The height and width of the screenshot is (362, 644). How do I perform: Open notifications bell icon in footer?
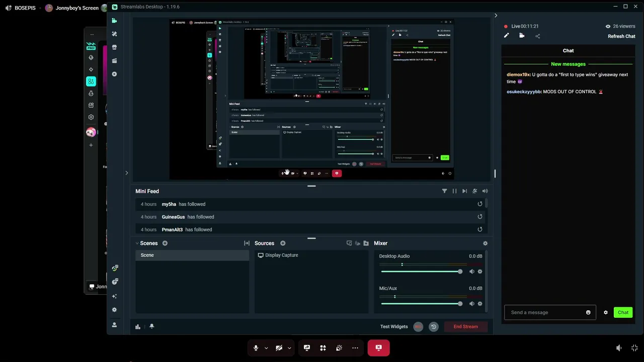coord(151,326)
